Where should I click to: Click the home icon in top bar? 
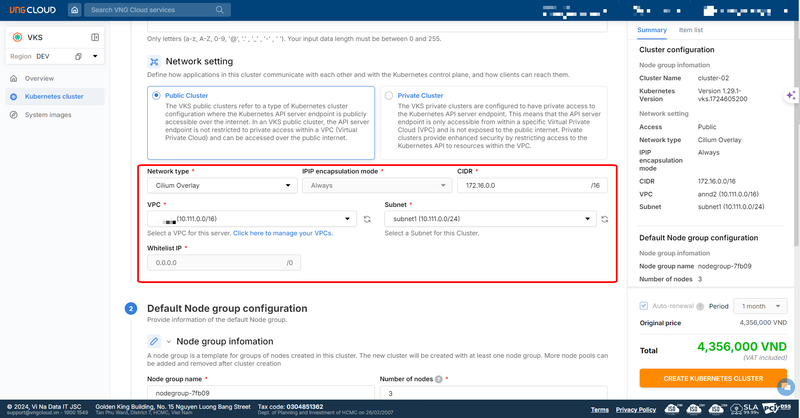pyautogui.click(x=75, y=10)
